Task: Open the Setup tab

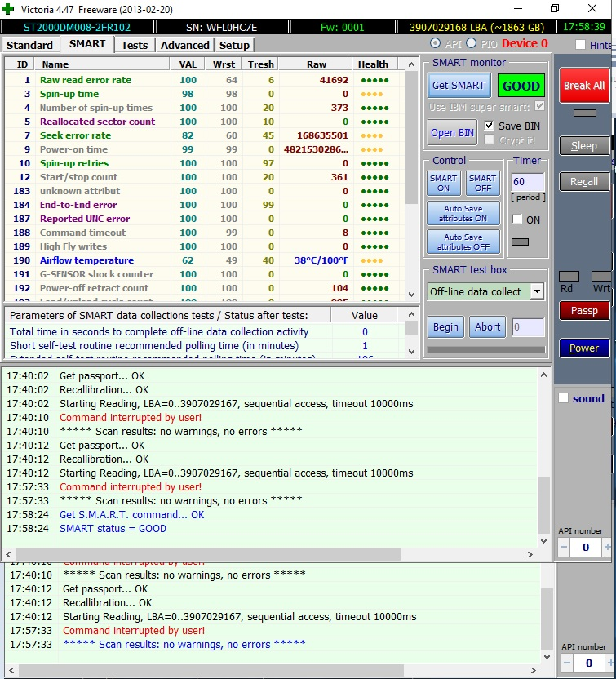Action: click(x=234, y=45)
